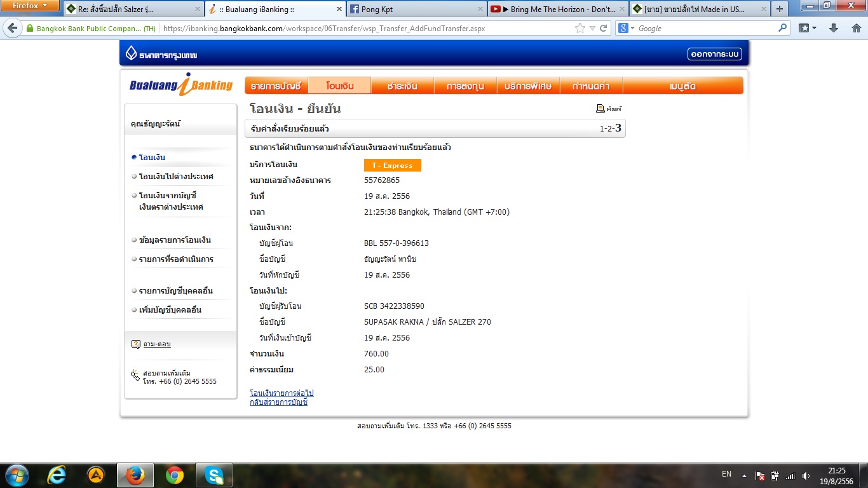
Task: Reload the page with the refresh icon
Action: coord(603,29)
